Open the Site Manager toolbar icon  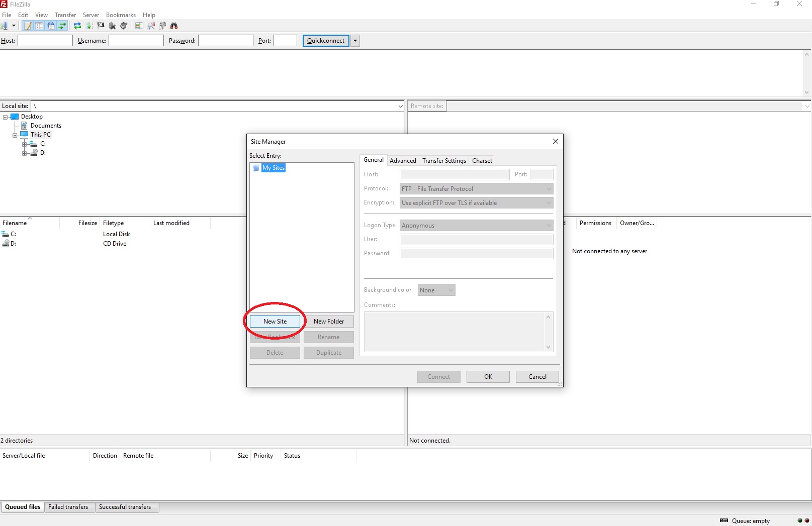5,26
